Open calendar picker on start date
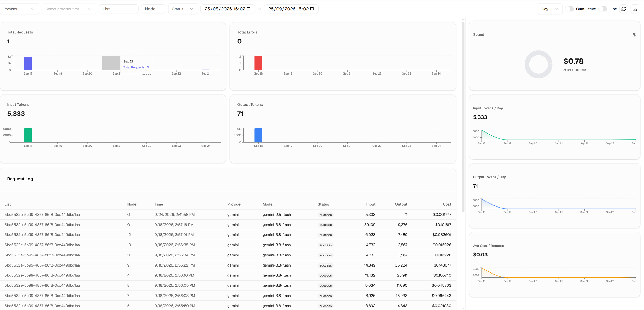644x310 pixels. (249, 9)
